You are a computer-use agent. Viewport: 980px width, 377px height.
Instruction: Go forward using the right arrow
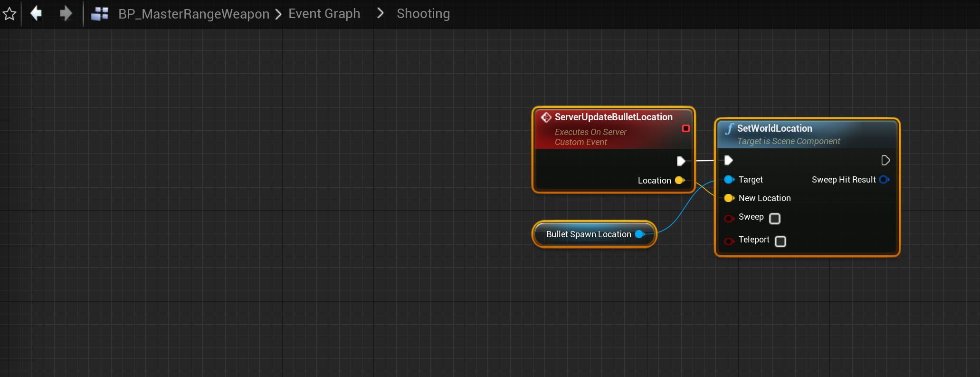tap(66, 13)
